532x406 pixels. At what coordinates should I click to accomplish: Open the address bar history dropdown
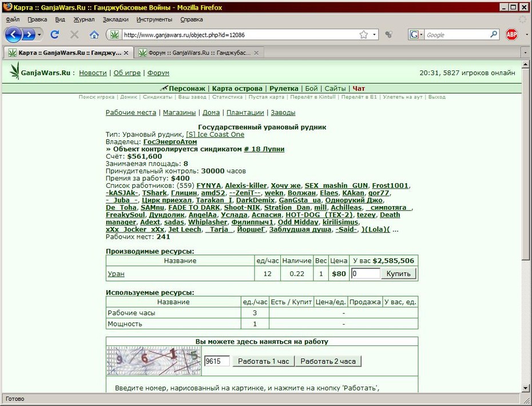coord(374,35)
